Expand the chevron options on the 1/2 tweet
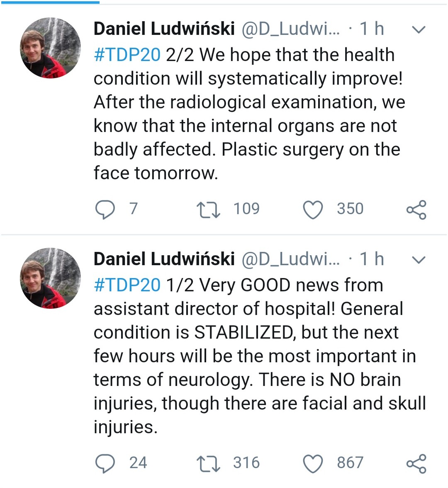The height and width of the screenshot is (488, 448). (x=419, y=260)
